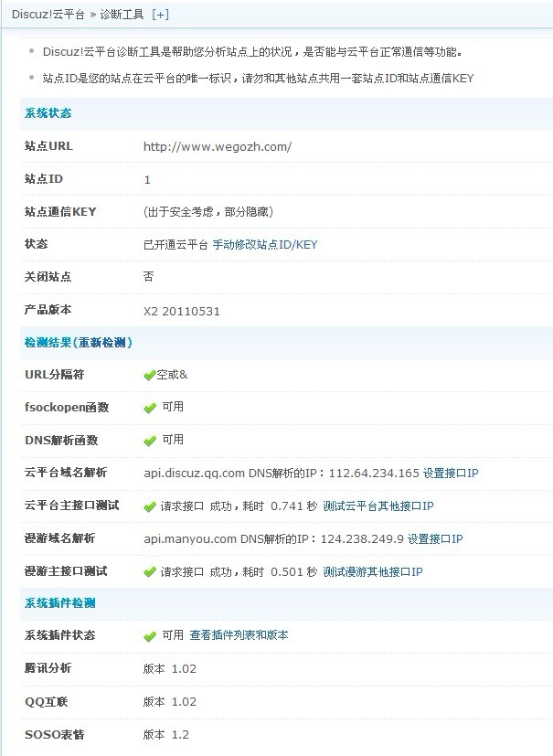This screenshot has height=756, width=553.
Task: Click the 诊断工具 breadcrumb text
Action: click(122, 15)
